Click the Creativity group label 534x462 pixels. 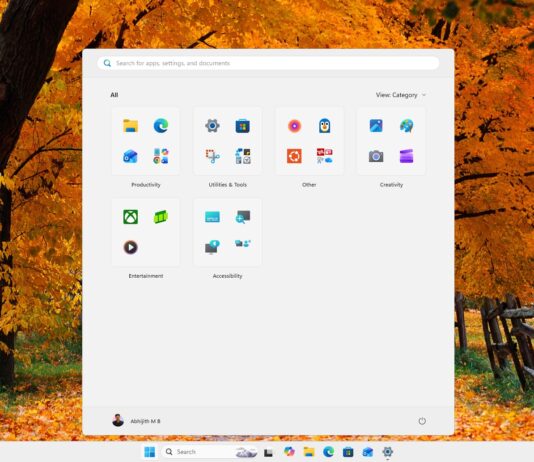[x=391, y=185]
